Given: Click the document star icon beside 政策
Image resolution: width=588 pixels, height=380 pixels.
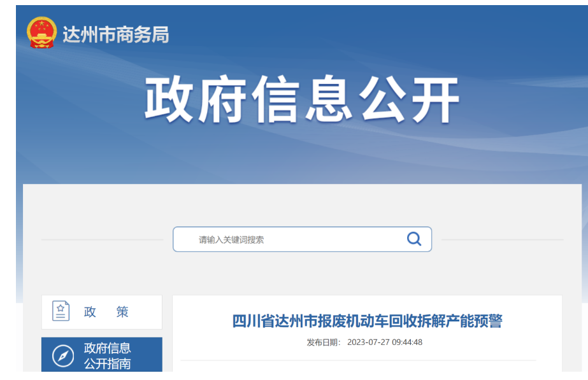Looking at the screenshot, I should pyautogui.click(x=61, y=311).
